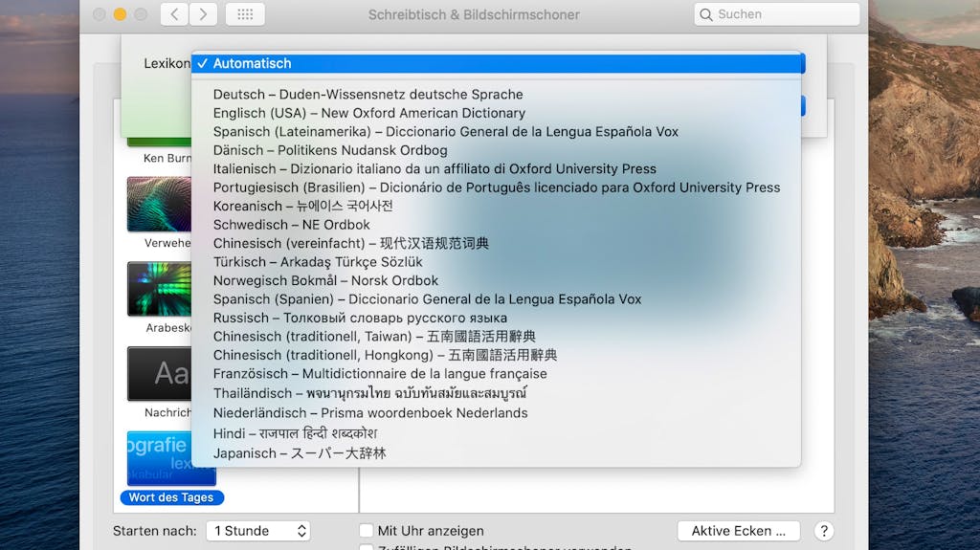This screenshot has width=980, height=550.
Task: Pick Spanisch (Lateinamerika) dictionary entry
Action: point(497,132)
